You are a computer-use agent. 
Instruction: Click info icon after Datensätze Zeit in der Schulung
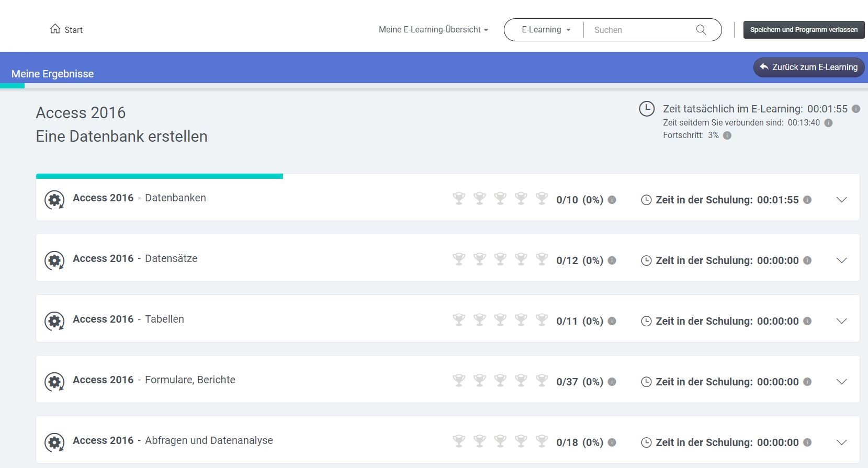click(x=807, y=260)
